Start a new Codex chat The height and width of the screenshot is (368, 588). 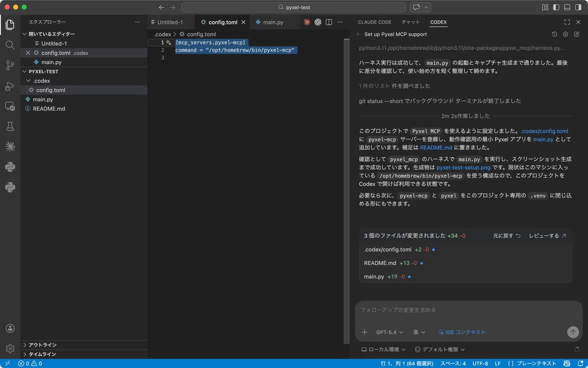pos(577,34)
